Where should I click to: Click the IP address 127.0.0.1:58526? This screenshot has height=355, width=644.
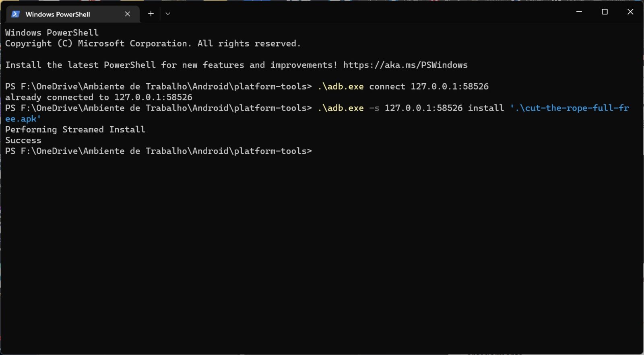point(450,86)
